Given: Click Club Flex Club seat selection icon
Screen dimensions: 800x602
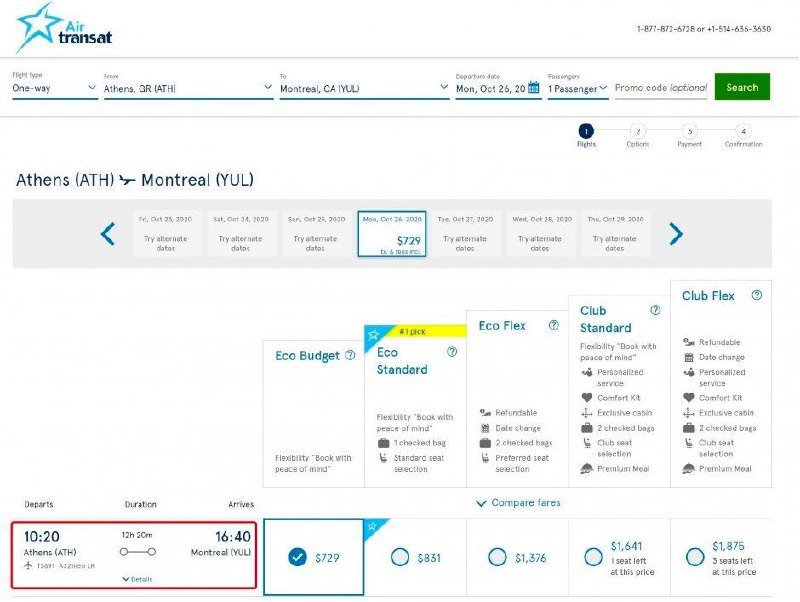Looking at the screenshot, I should pos(688,443).
